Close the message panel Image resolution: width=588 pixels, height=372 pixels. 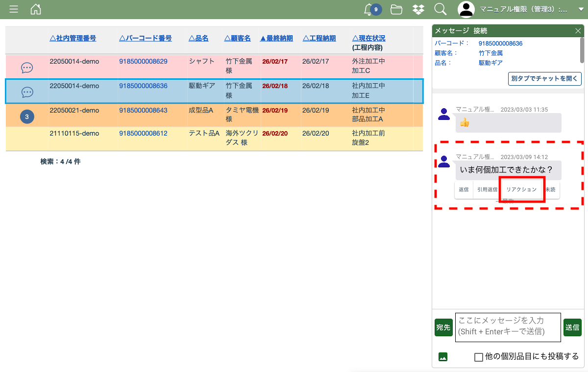pyautogui.click(x=578, y=31)
